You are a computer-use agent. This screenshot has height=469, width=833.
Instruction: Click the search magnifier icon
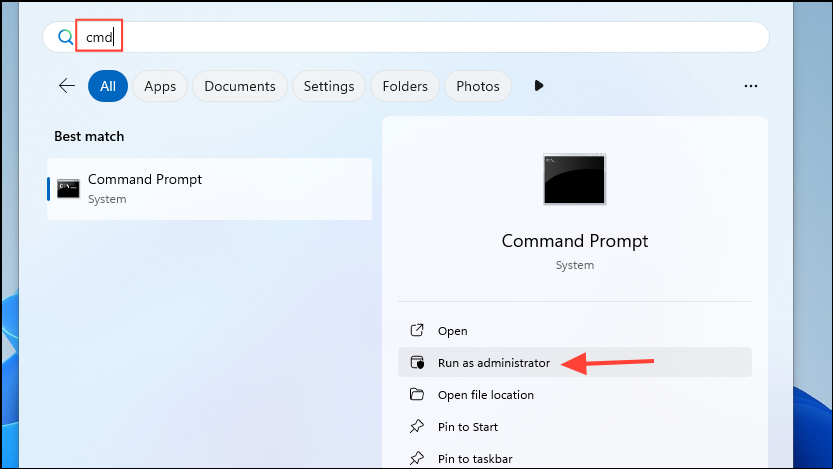65,37
